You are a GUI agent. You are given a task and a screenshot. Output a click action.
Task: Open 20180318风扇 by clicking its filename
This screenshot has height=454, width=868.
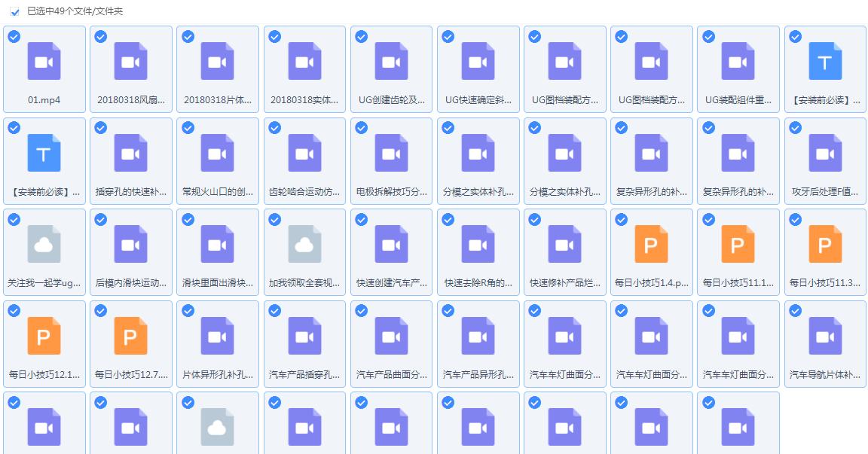coord(131,99)
